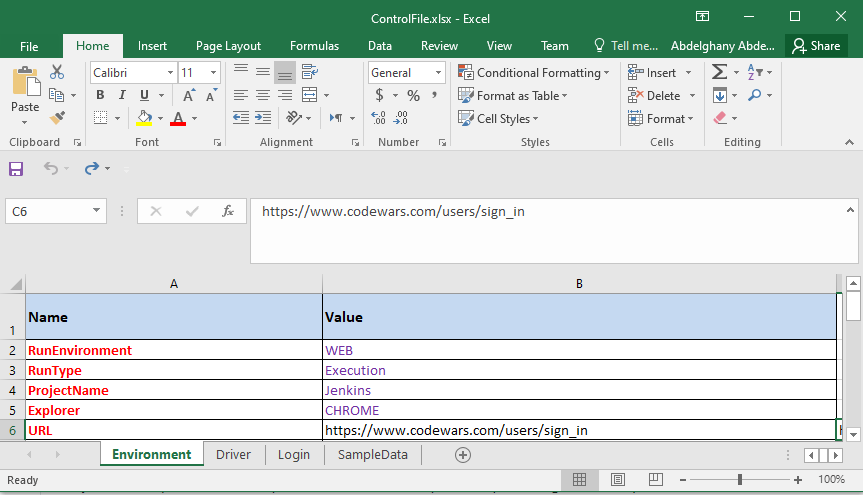Viewport: 863px width, 495px height.
Task: Click the Clear eraser icon
Action: click(720, 118)
